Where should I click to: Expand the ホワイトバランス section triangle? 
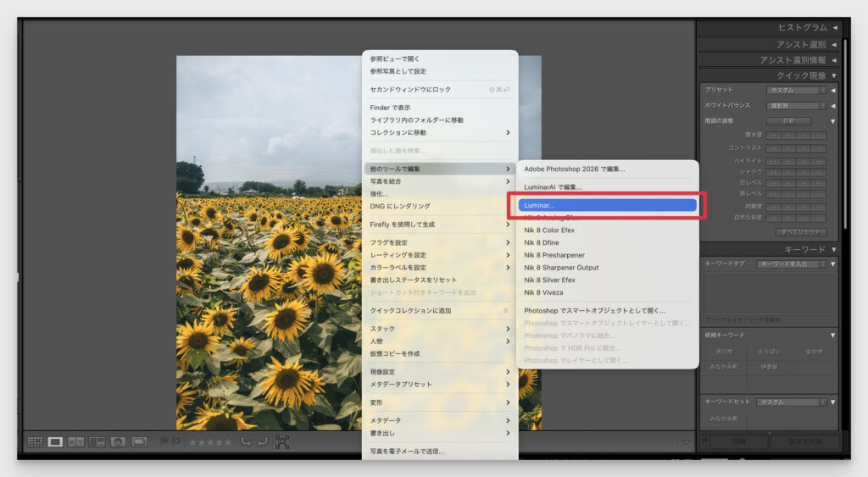833,106
